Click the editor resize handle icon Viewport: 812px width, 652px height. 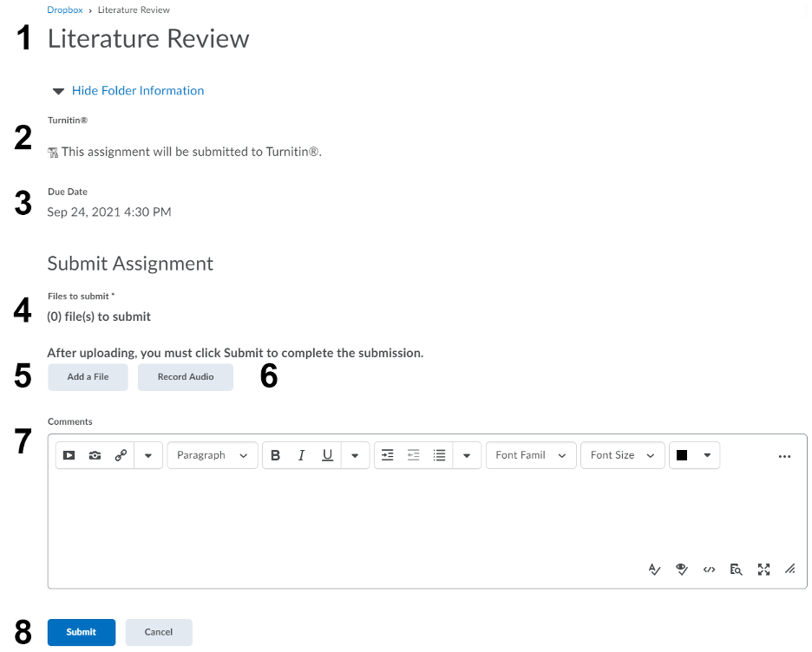pyautogui.click(x=789, y=570)
